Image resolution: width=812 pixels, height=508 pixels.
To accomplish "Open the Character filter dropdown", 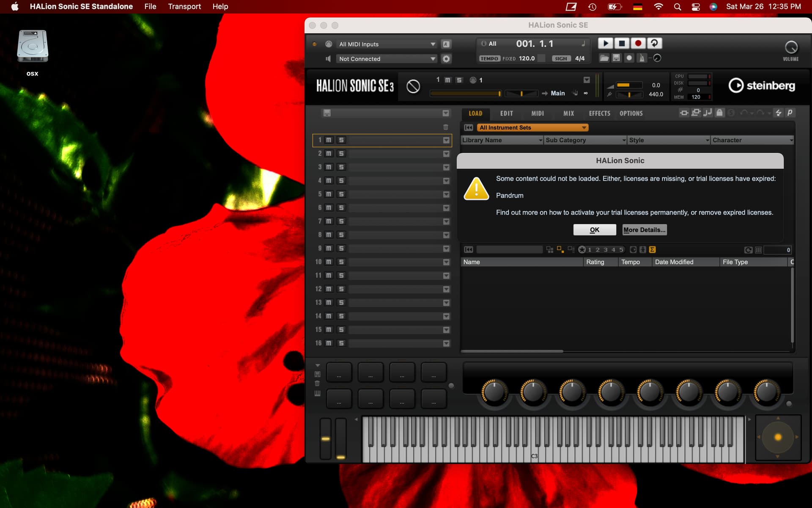I will coord(752,140).
